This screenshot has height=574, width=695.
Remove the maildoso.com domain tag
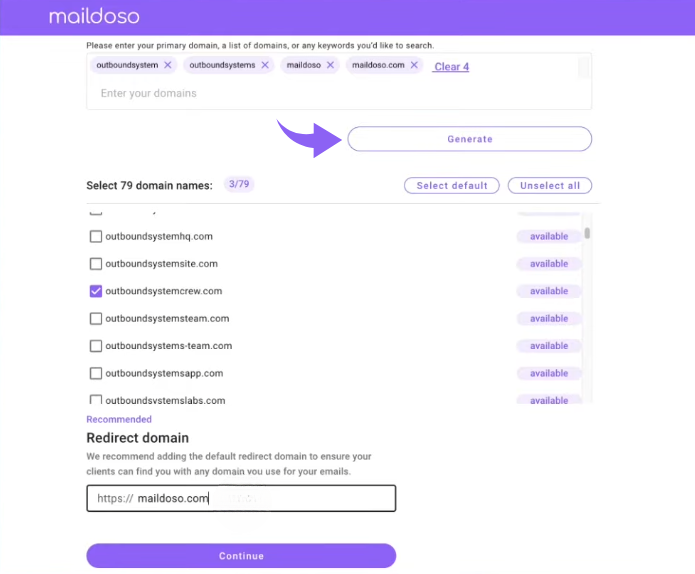[x=416, y=65]
